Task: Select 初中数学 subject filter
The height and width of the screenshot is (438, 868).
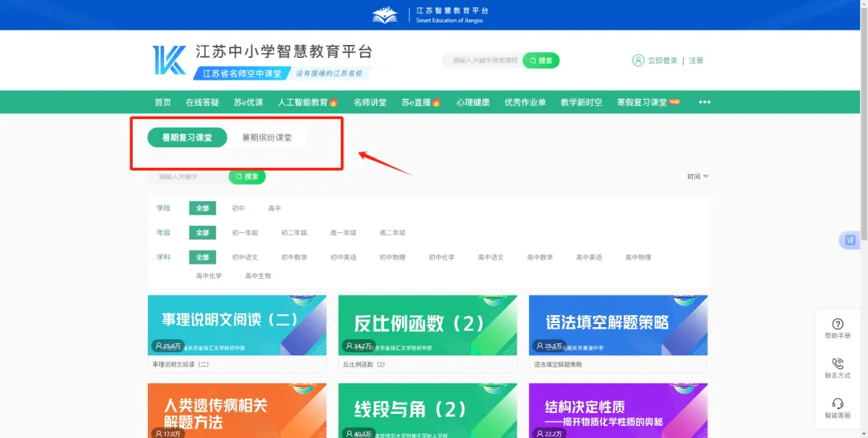Action: tap(294, 258)
